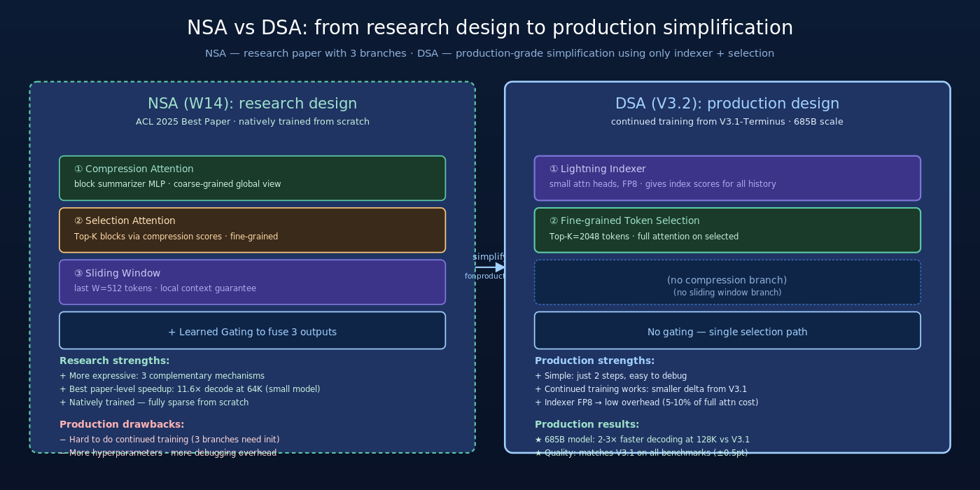Click the subtitle starting 'NSA — research paper with 3 branches'
Viewport: 980px width, 490px height.
[489, 53]
